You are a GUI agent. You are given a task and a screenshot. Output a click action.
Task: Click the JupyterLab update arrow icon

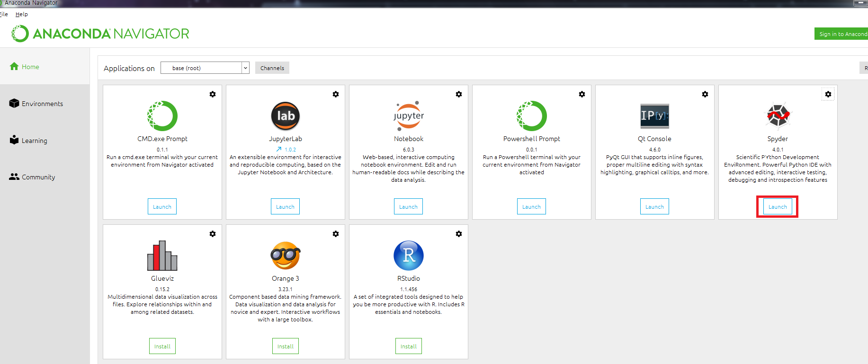tap(279, 149)
